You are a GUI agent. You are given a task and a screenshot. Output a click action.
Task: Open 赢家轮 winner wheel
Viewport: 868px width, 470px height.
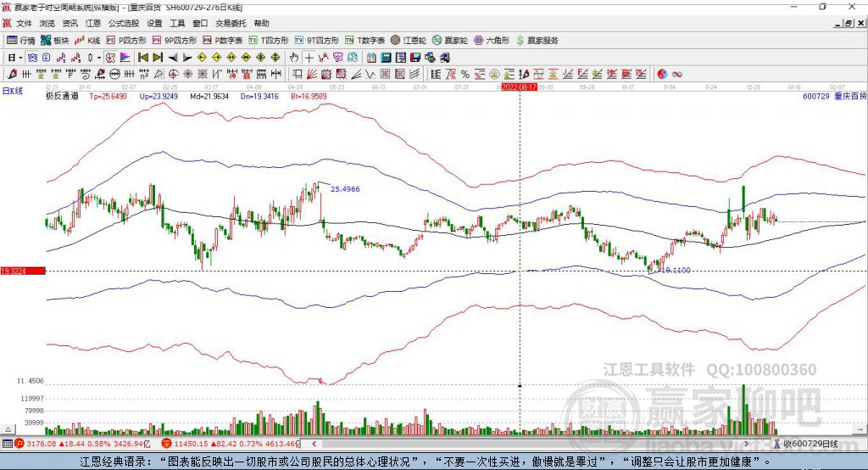(x=449, y=41)
